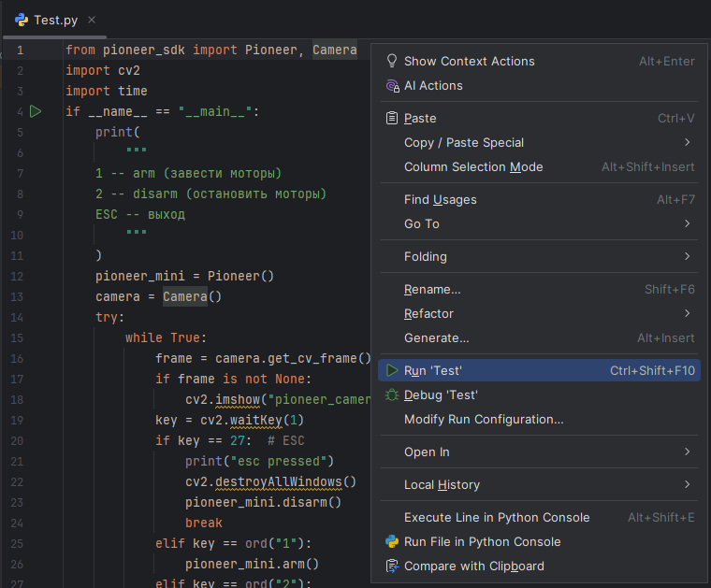Select Find Usages from context menu
The width and height of the screenshot is (711, 588).
click(440, 199)
